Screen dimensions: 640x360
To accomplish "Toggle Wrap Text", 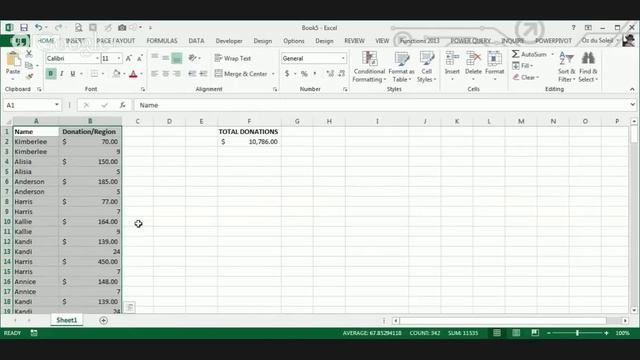I will (233, 58).
